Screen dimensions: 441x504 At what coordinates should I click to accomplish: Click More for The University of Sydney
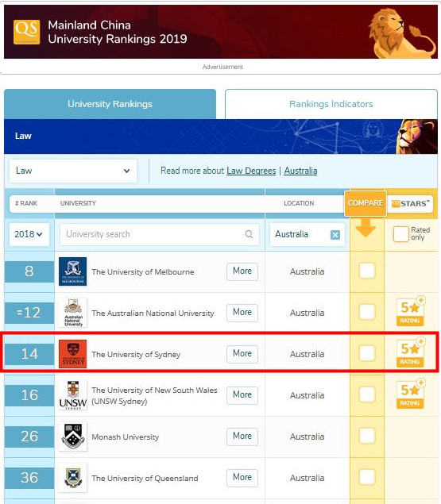tap(242, 354)
